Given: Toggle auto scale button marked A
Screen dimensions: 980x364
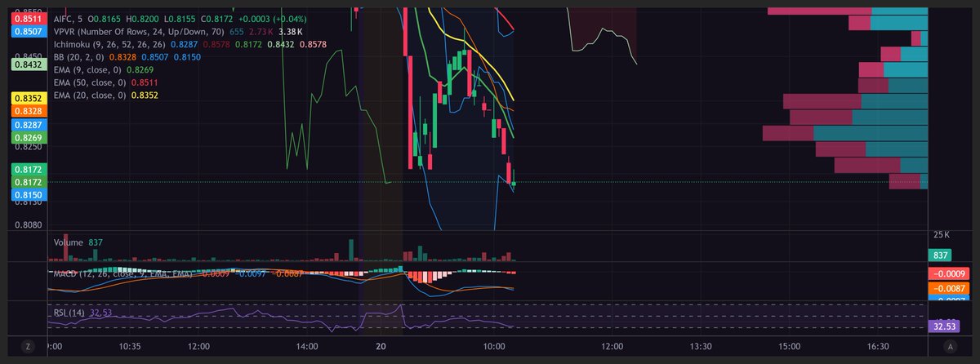Looking at the screenshot, I should click(x=951, y=347).
